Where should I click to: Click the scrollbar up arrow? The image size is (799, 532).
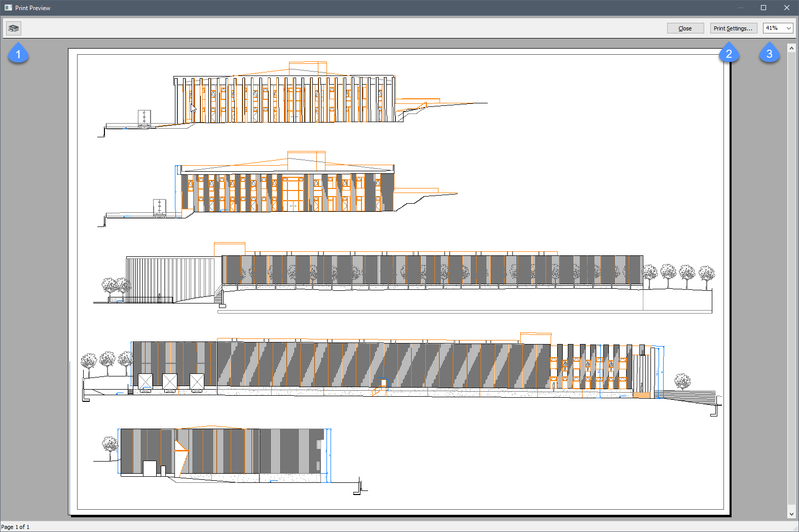coord(791,48)
